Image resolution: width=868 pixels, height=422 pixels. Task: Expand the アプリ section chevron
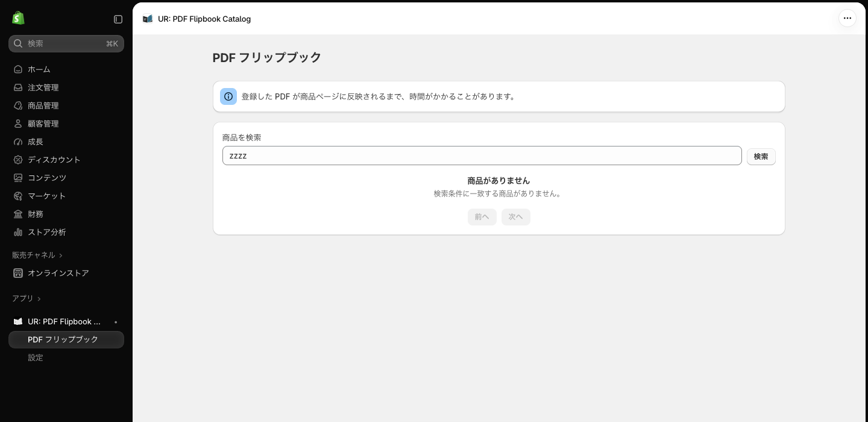(x=39, y=299)
